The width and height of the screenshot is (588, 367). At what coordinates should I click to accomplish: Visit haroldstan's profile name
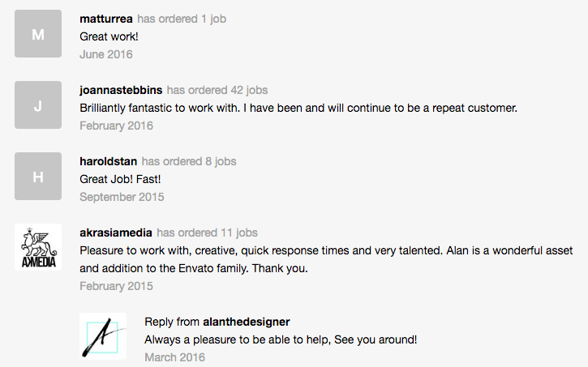(109, 161)
